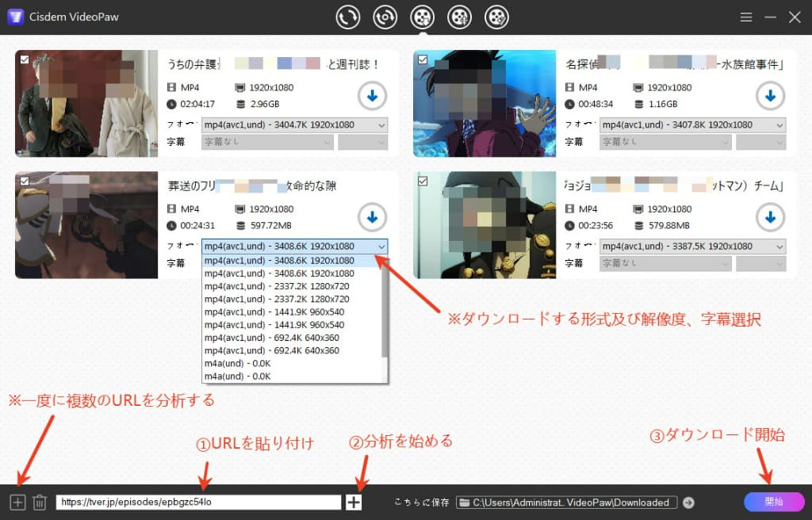Click the plus icon to analyze URL
Viewport: 812px width, 520px height.
pos(354,502)
